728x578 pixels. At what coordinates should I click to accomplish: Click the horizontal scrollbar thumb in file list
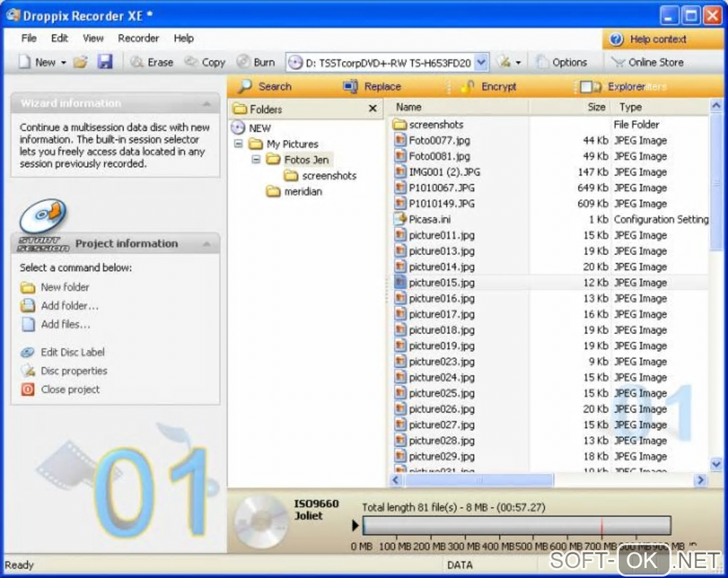pyautogui.click(x=479, y=480)
